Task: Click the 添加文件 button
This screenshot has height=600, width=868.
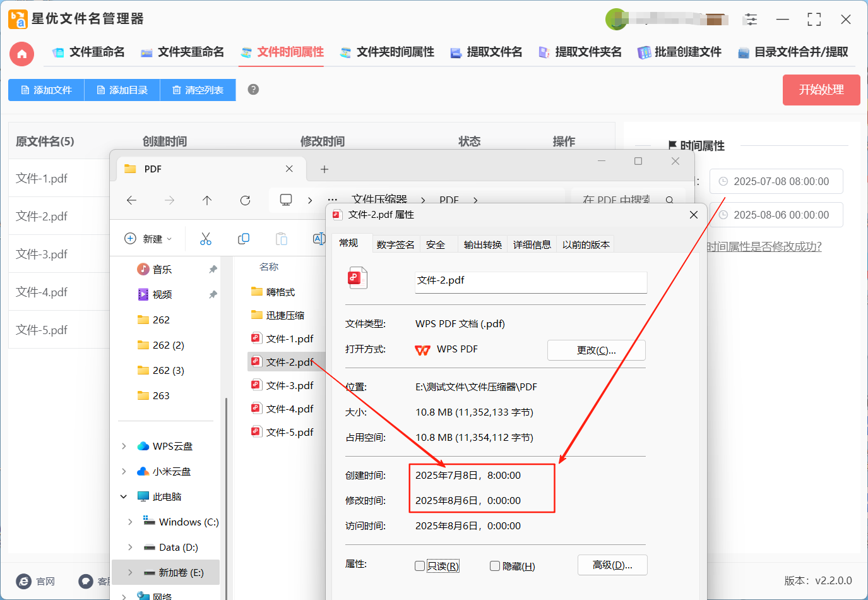Action: pyautogui.click(x=46, y=90)
